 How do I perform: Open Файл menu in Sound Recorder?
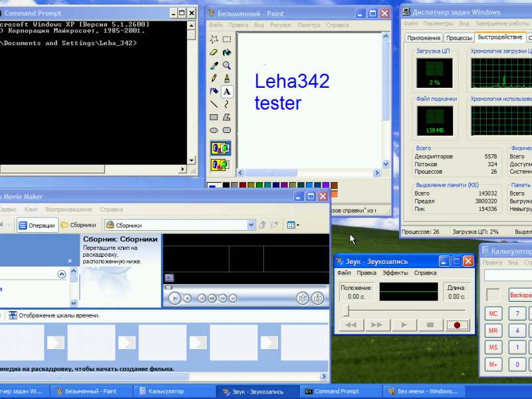pos(344,273)
